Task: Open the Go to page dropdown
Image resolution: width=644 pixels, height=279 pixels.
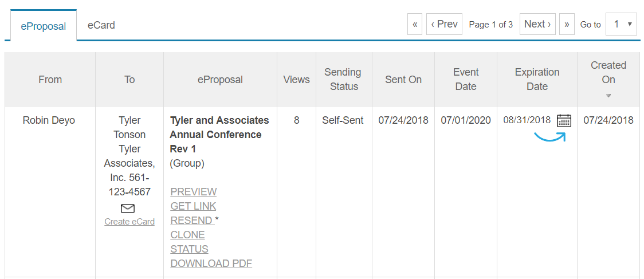Action: tap(622, 24)
